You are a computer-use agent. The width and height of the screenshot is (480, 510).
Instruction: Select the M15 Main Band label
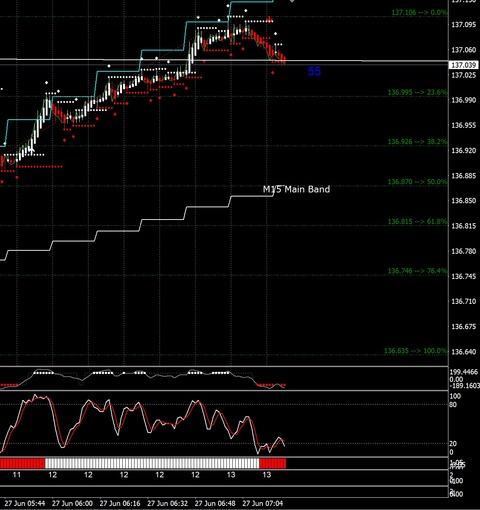(296, 189)
